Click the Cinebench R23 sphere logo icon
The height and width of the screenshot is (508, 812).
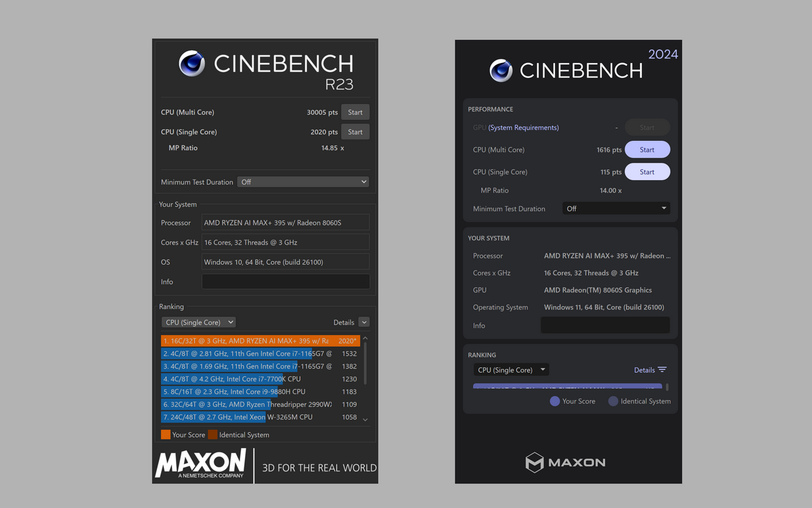coord(192,64)
